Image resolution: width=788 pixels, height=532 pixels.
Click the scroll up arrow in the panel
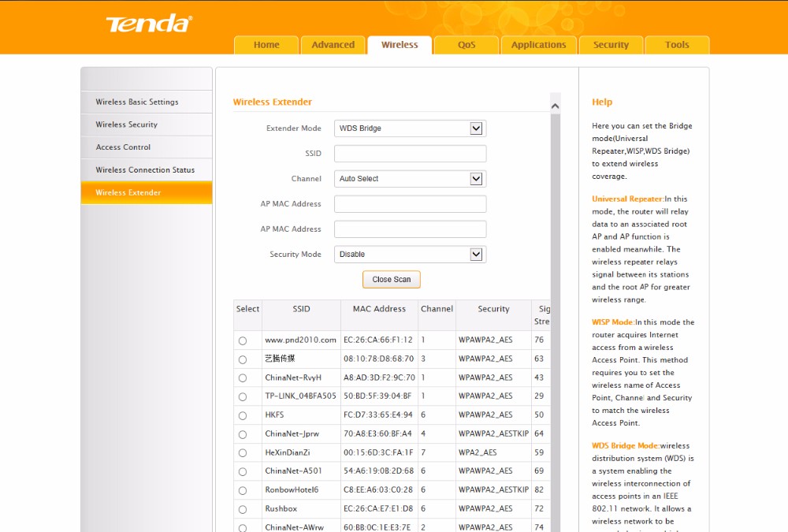pos(555,106)
